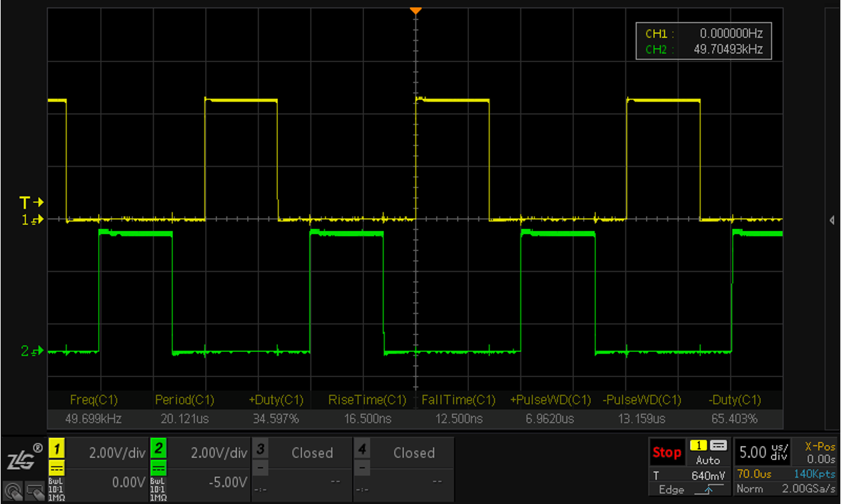This screenshot has height=504, width=841.
Task: Click the orange trigger position marker at top
Action: (415, 11)
